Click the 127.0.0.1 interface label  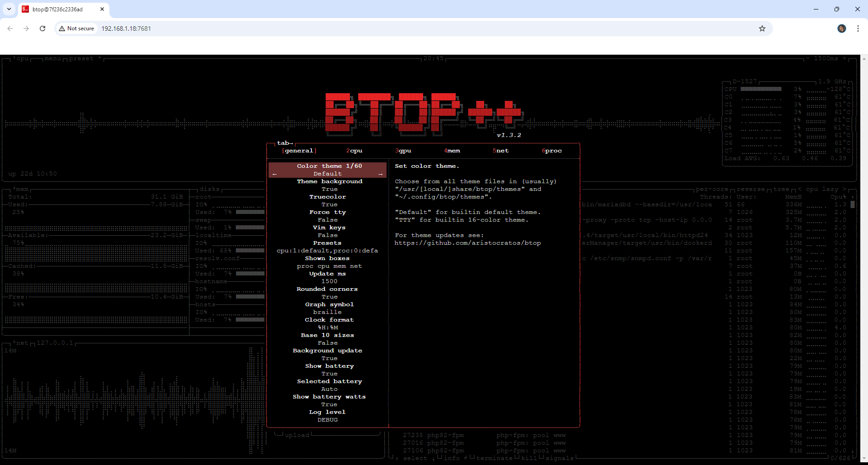coord(55,343)
